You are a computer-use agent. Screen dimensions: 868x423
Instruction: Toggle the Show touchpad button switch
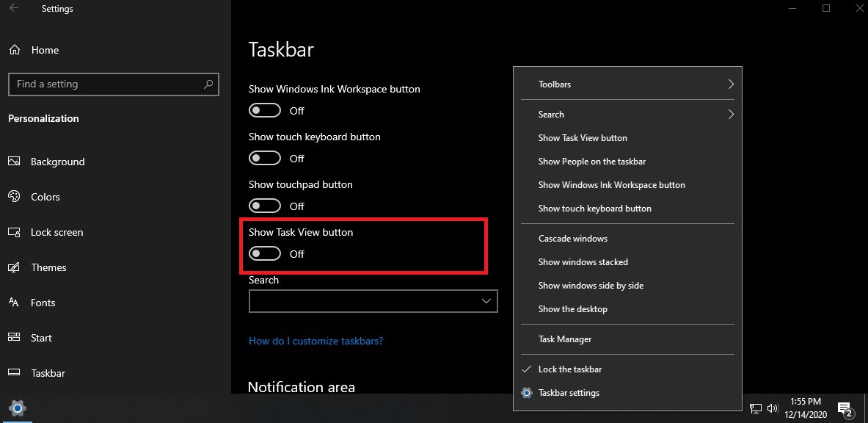pos(265,206)
